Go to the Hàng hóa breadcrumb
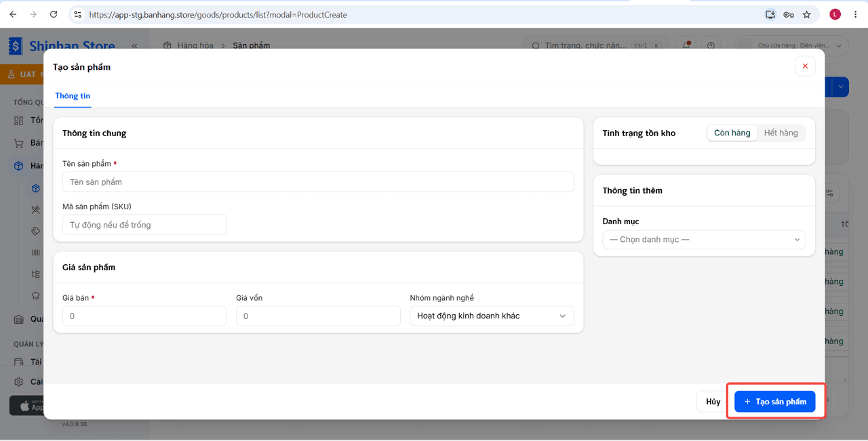 [x=195, y=46]
